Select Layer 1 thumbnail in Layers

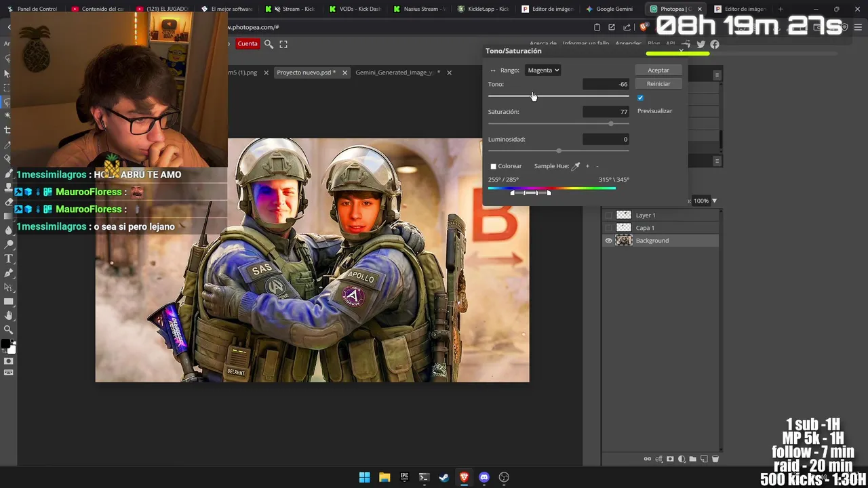[623, 215]
